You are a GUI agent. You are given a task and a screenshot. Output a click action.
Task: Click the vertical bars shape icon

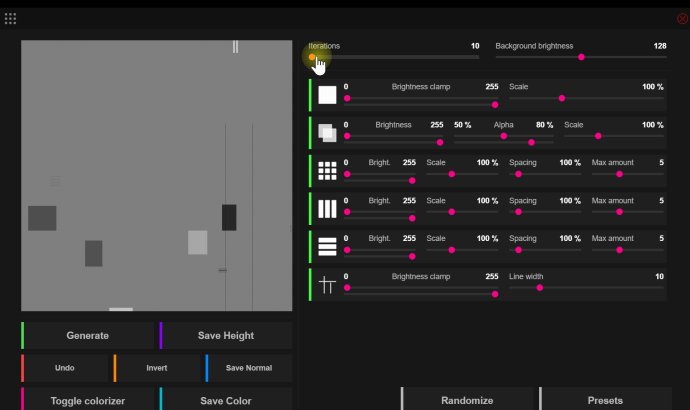tap(327, 209)
